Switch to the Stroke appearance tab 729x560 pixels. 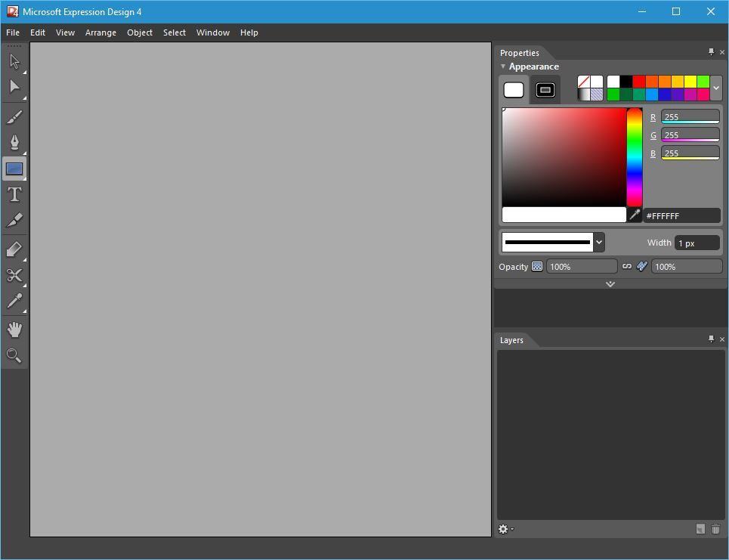[545, 90]
